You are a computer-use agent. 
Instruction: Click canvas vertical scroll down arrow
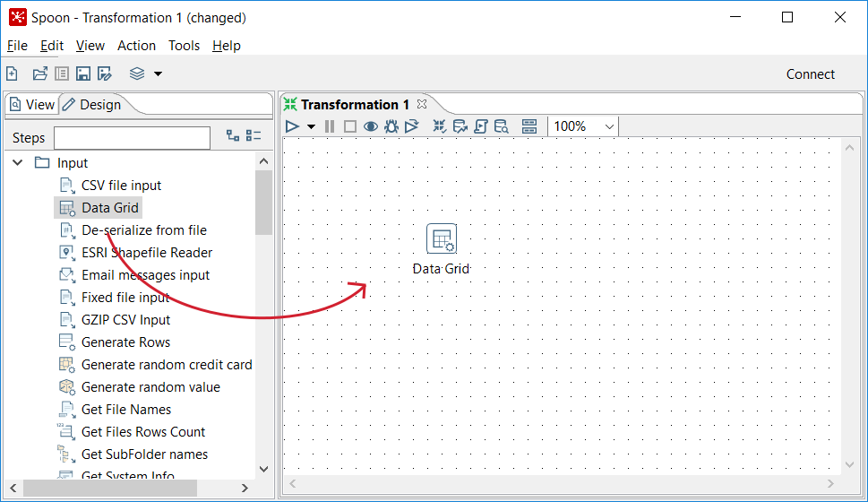(x=850, y=464)
